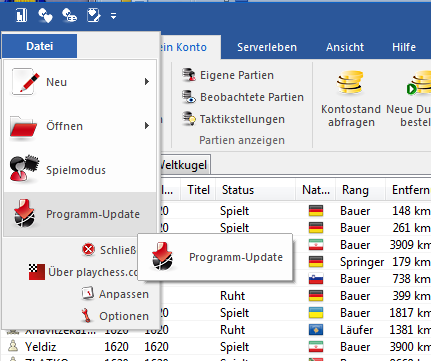The image size is (431, 361).
Task: Click the Läufer rank cell
Action: point(357,330)
